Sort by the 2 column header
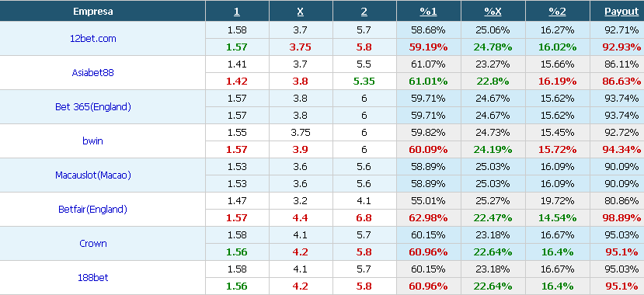The height and width of the screenshot is (295, 644). [364, 12]
